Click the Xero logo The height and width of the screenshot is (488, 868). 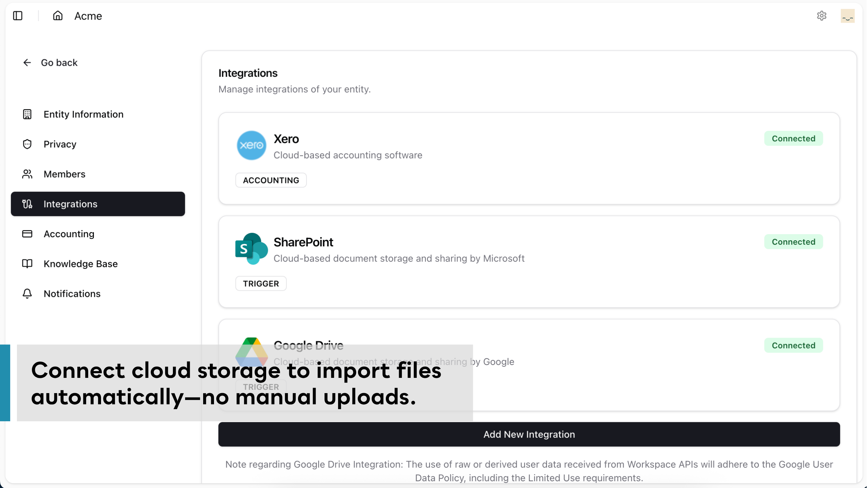pos(251,145)
